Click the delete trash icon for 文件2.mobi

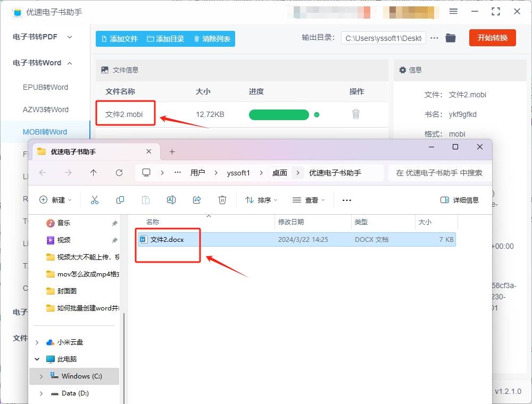(x=356, y=115)
